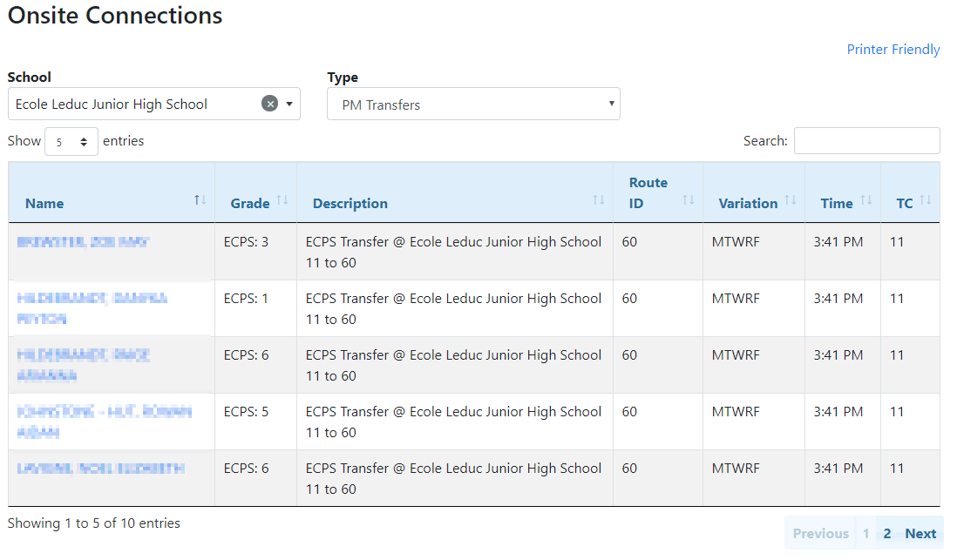Sort table by Grade column arrows

click(x=282, y=200)
